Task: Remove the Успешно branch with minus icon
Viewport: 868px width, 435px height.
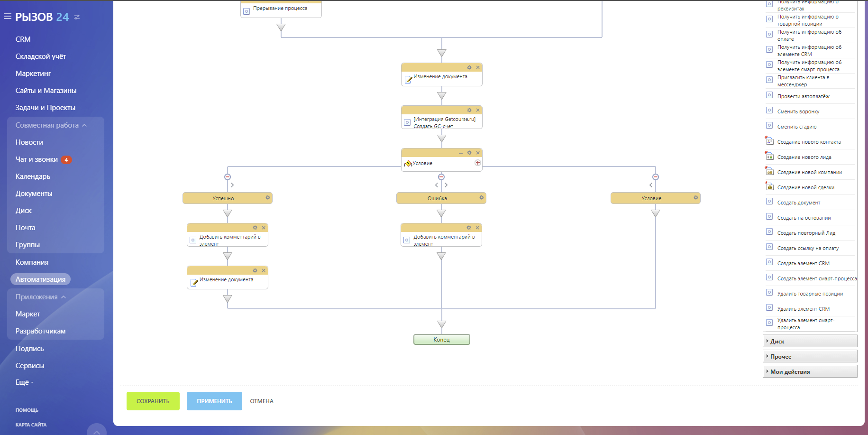Action: 228,177
